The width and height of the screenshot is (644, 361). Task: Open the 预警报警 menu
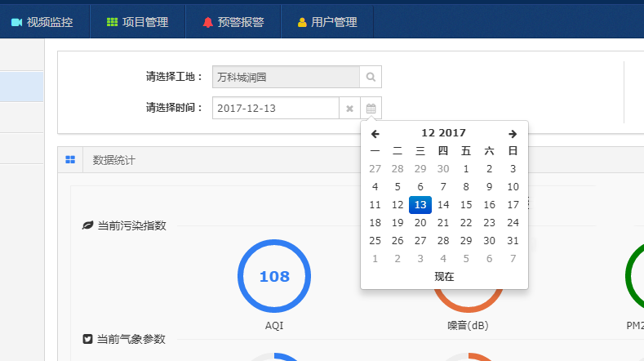point(233,22)
